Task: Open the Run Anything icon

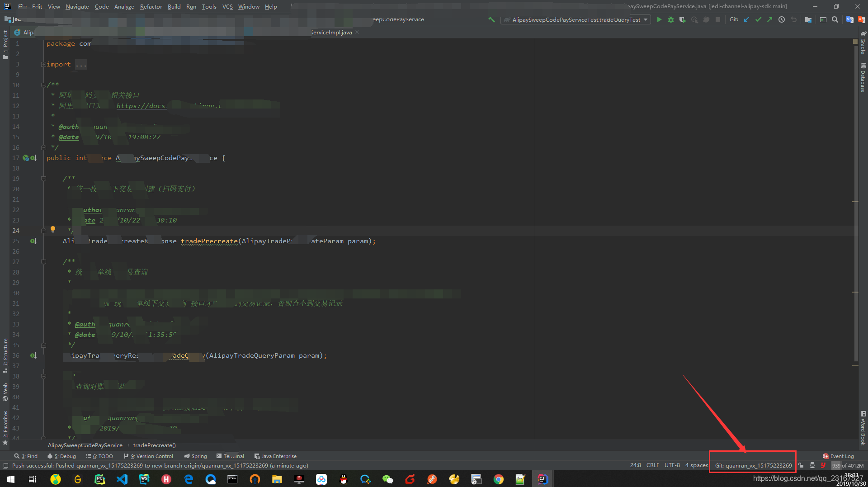Action: point(823,19)
